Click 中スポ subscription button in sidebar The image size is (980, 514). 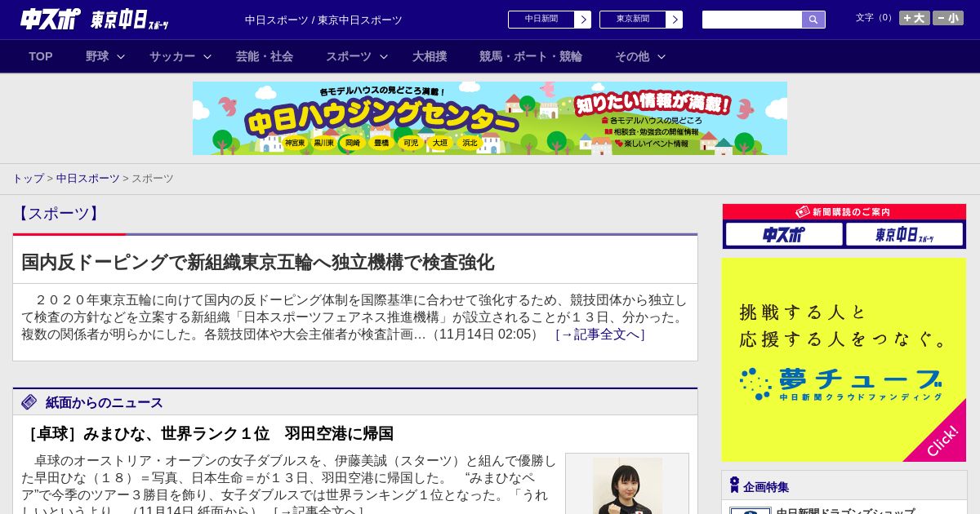click(x=784, y=234)
